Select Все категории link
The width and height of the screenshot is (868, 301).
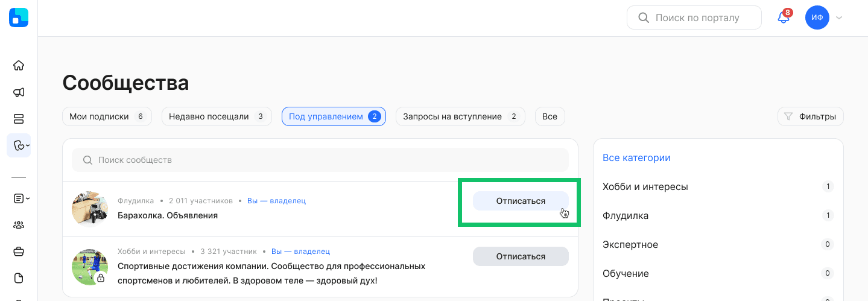pyautogui.click(x=636, y=158)
